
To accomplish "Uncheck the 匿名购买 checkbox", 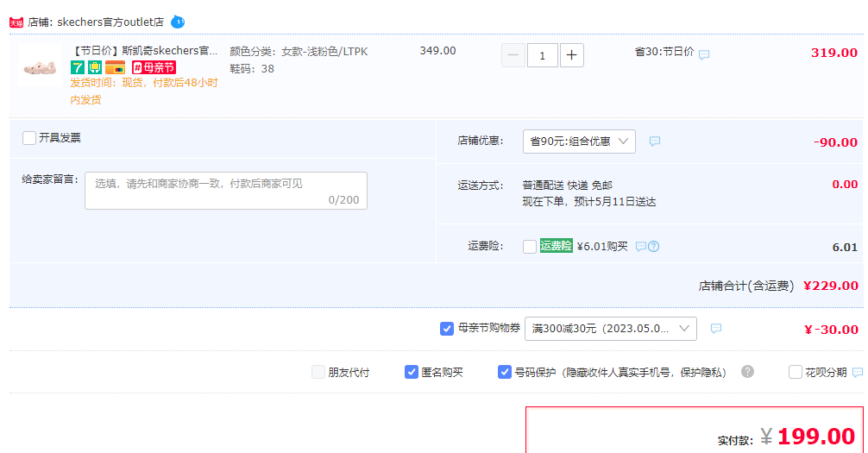I will pyautogui.click(x=412, y=372).
